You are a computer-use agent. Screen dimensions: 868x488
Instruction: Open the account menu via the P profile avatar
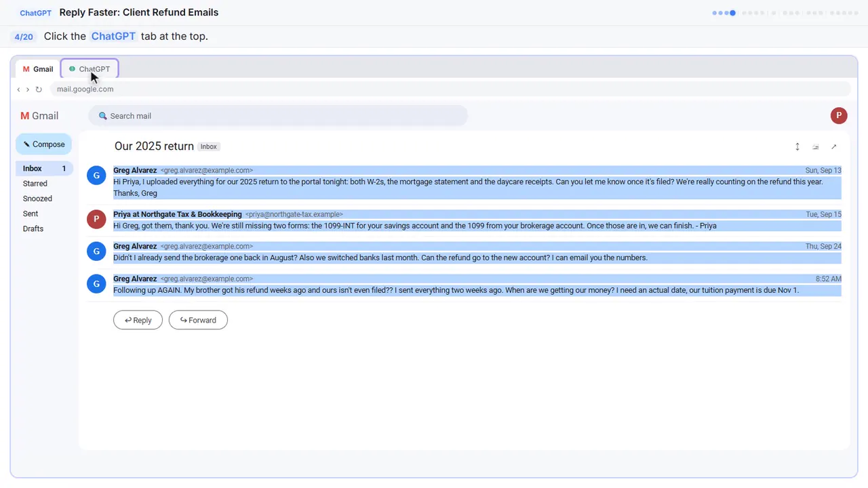[839, 115]
